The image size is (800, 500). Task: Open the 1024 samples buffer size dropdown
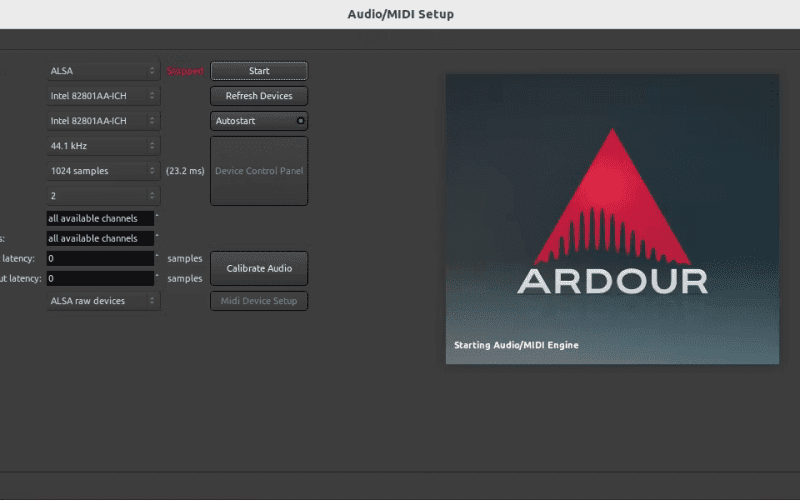point(103,171)
